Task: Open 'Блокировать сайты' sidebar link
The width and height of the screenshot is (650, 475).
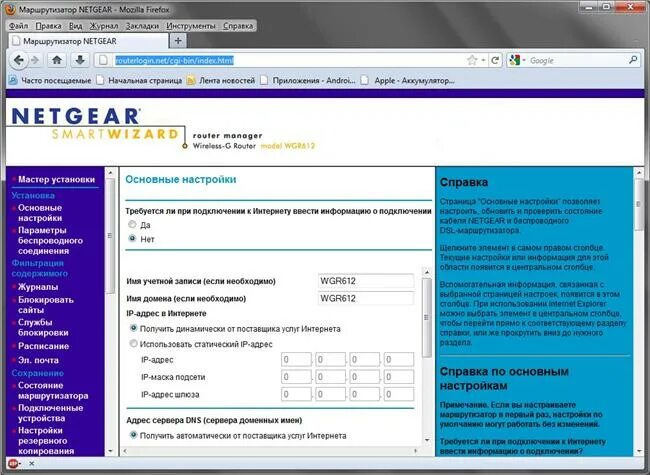Action: pos(46,305)
